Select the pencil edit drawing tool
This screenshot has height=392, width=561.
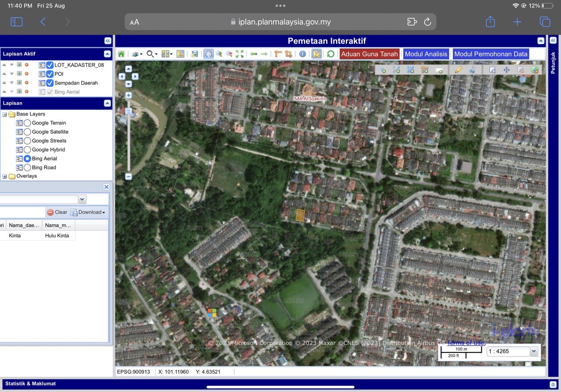[x=458, y=70]
